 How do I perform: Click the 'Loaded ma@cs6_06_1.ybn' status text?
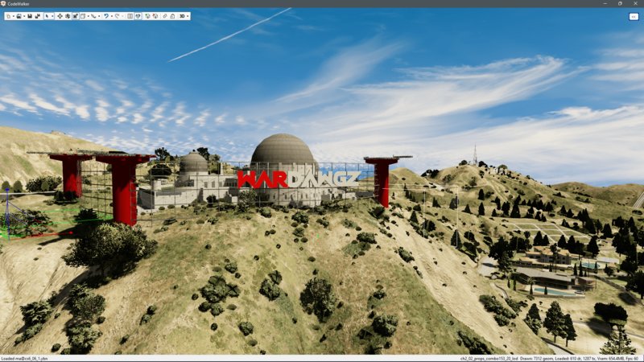click(x=25, y=359)
